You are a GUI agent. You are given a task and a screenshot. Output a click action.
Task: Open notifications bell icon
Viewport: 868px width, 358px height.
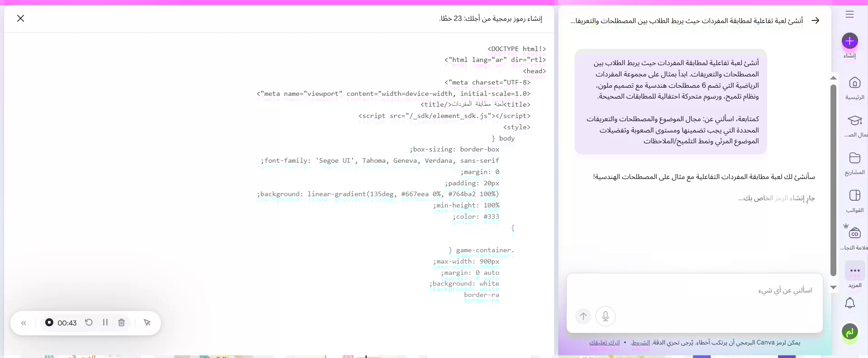pos(850,303)
